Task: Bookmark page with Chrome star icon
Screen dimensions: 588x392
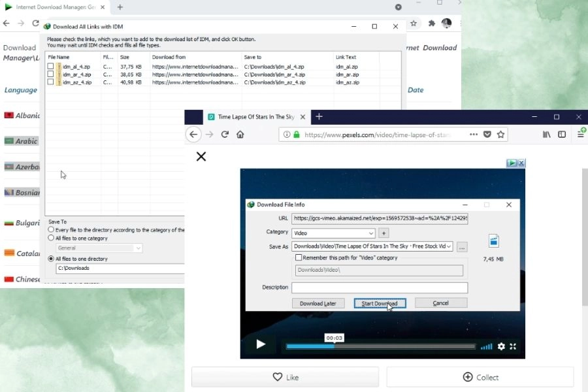Action: [414, 24]
